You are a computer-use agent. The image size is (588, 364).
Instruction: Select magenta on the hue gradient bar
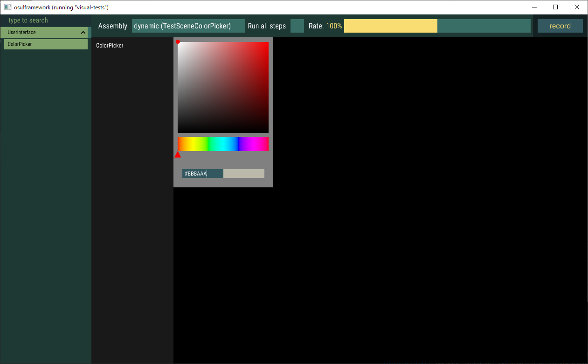click(254, 144)
